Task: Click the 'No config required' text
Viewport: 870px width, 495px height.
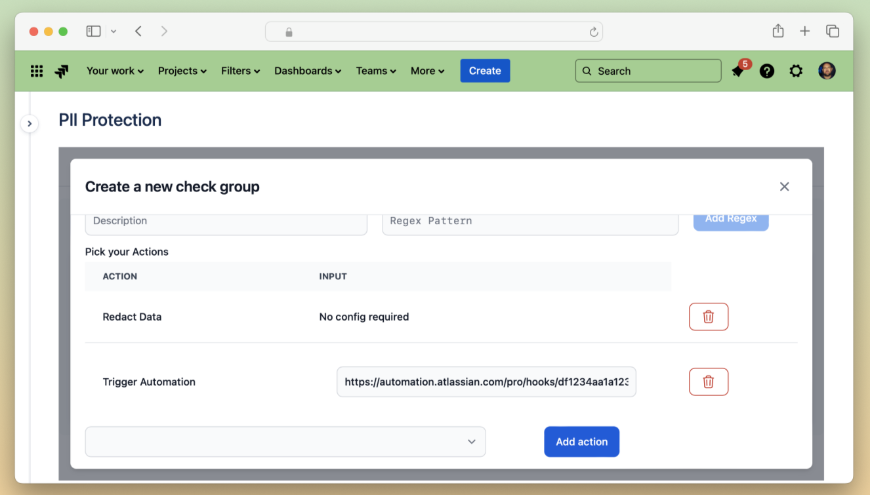Action: tap(364, 317)
